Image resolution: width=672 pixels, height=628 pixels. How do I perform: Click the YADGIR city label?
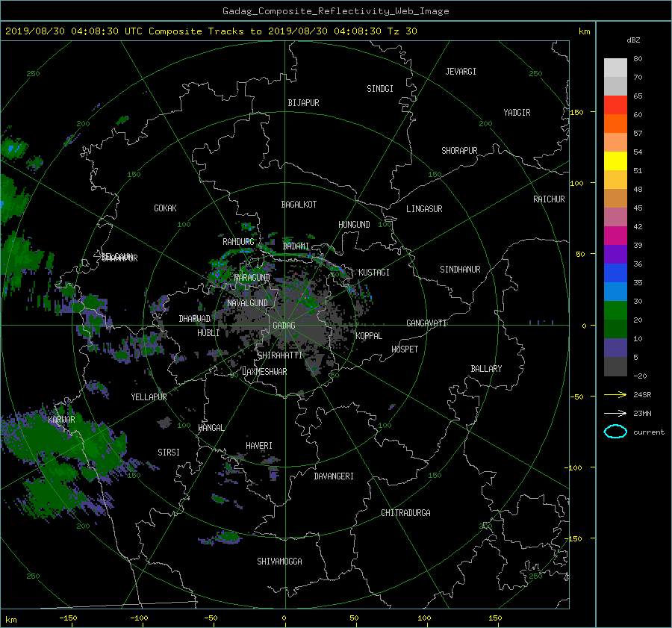pyautogui.click(x=517, y=113)
